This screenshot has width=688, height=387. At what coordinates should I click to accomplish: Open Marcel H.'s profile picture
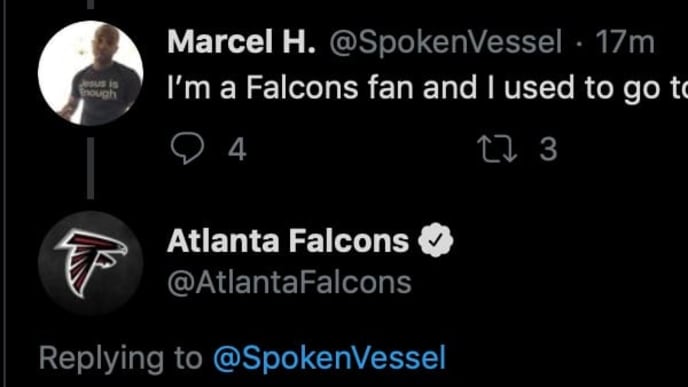click(x=90, y=73)
